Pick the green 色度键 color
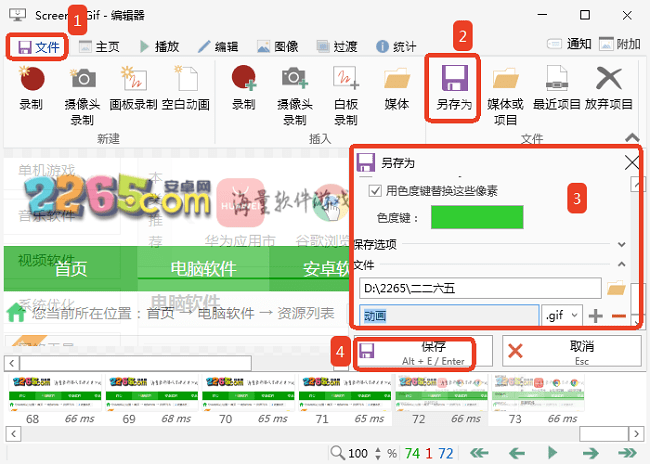Viewport: 650px width, 464px height. pos(477,217)
